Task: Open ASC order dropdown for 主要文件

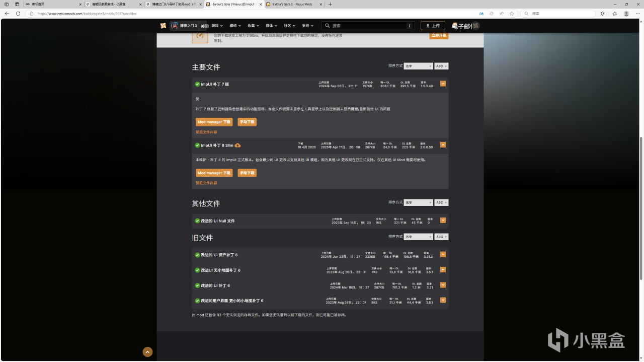Action: (x=441, y=66)
